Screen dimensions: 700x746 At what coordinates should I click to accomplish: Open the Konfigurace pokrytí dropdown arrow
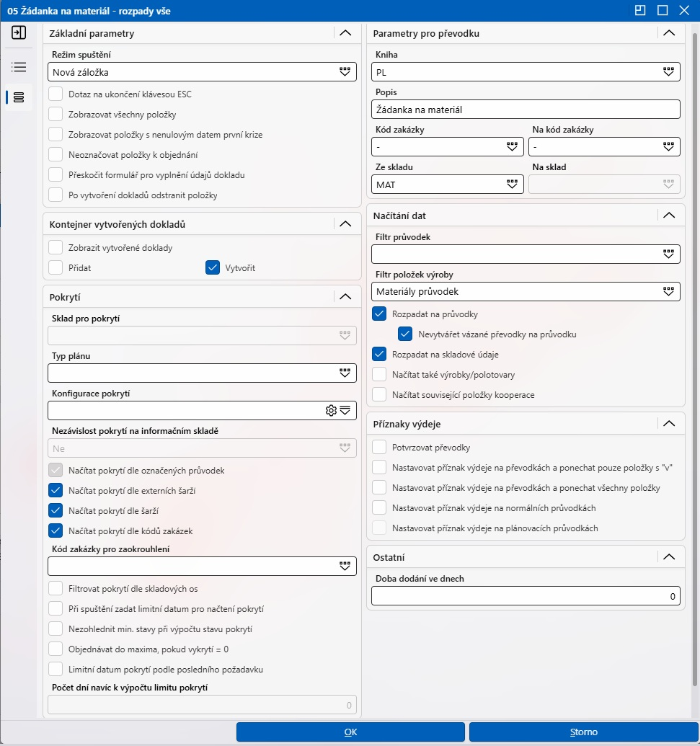pos(345,411)
